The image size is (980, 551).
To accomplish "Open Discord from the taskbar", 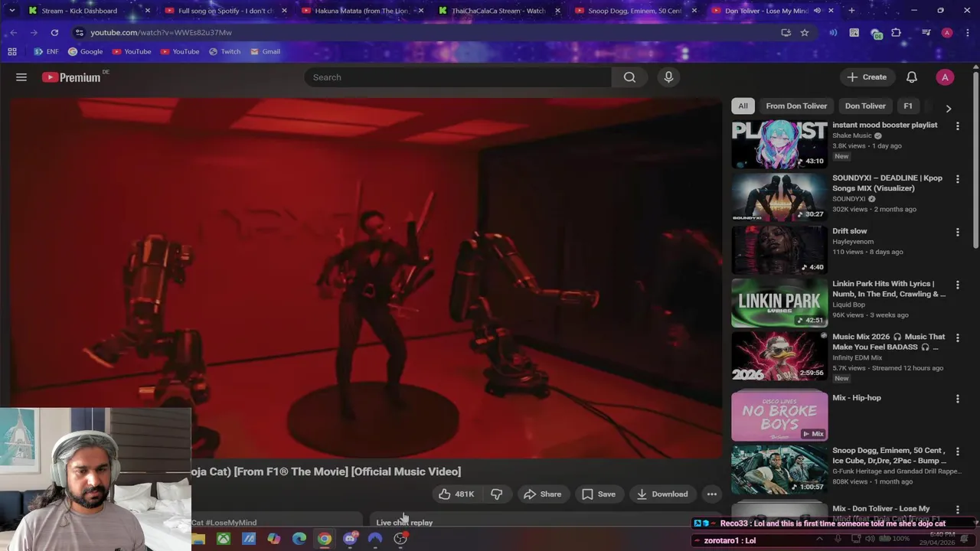I will point(350,539).
